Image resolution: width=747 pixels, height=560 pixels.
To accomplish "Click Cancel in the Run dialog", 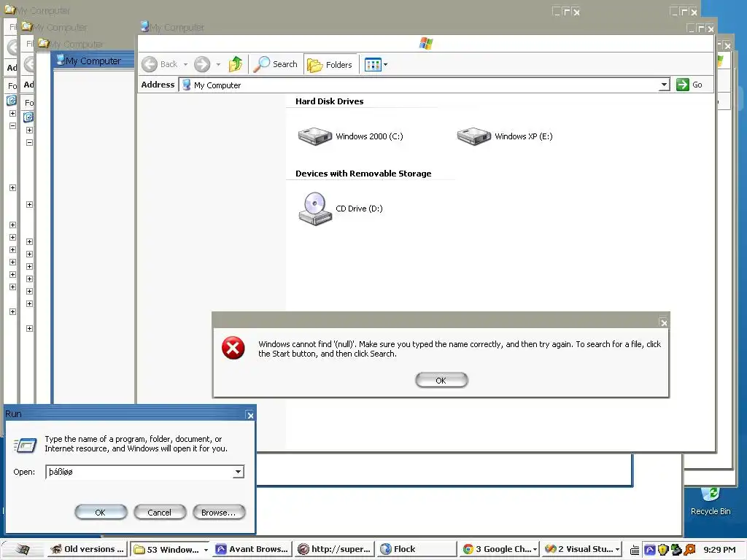I will [160, 513].
